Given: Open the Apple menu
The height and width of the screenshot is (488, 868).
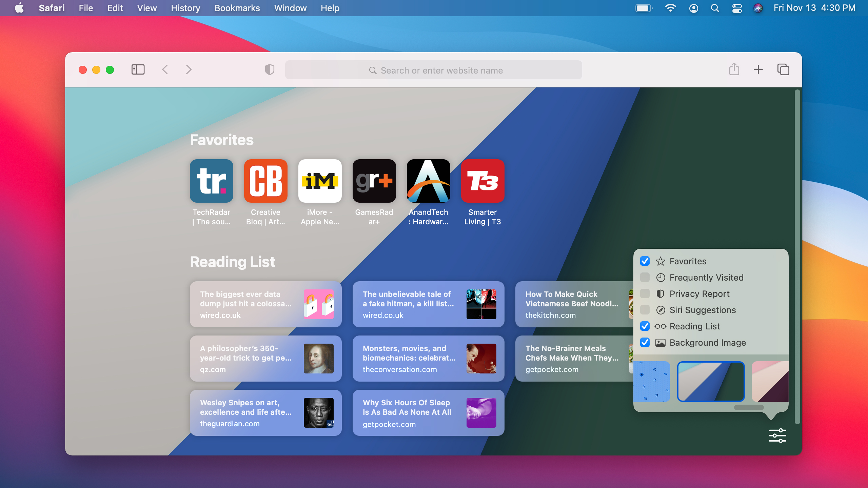Looking at the screenshot, I should 19,8.
